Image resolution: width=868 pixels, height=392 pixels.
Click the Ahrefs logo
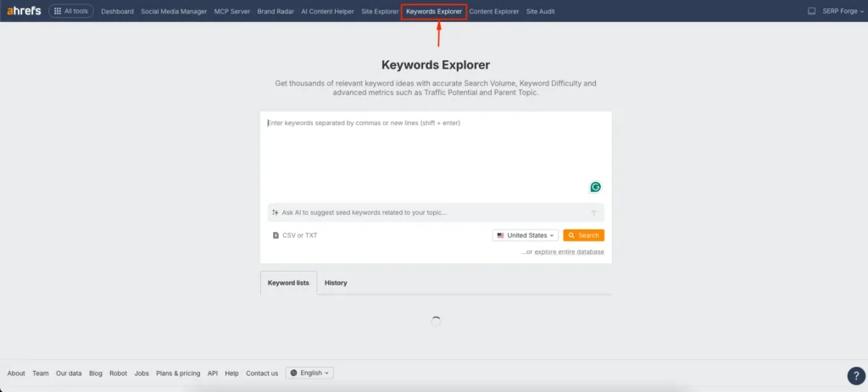click(24, 10)
